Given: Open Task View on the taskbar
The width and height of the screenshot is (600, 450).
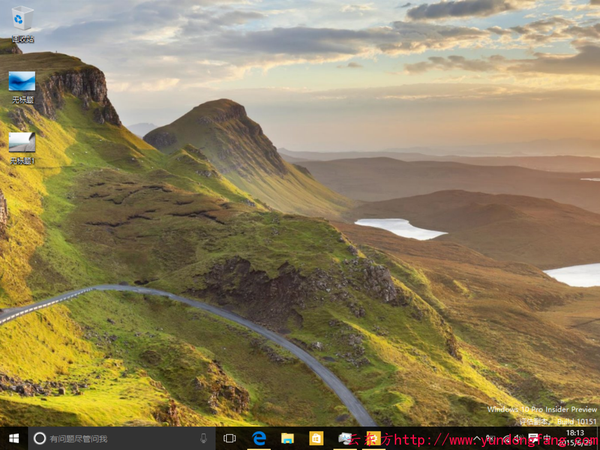Looking at the screenshot, I should pos(230,439).
